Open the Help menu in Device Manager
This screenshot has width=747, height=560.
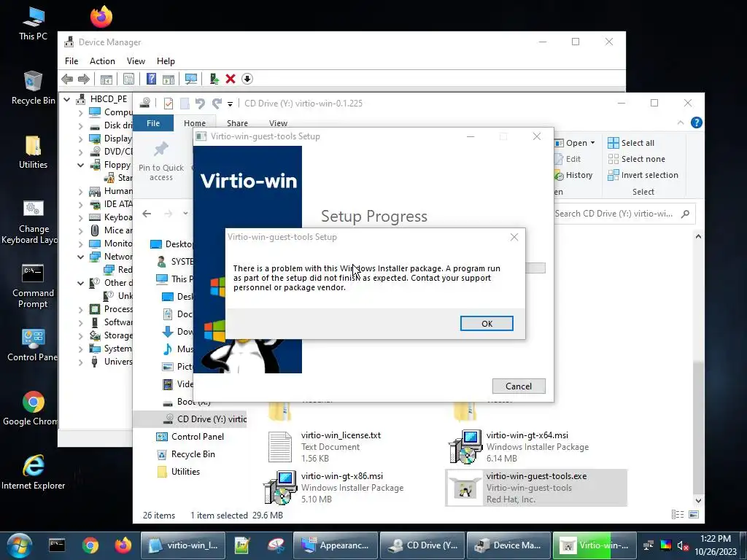click(x=166, y=61)
